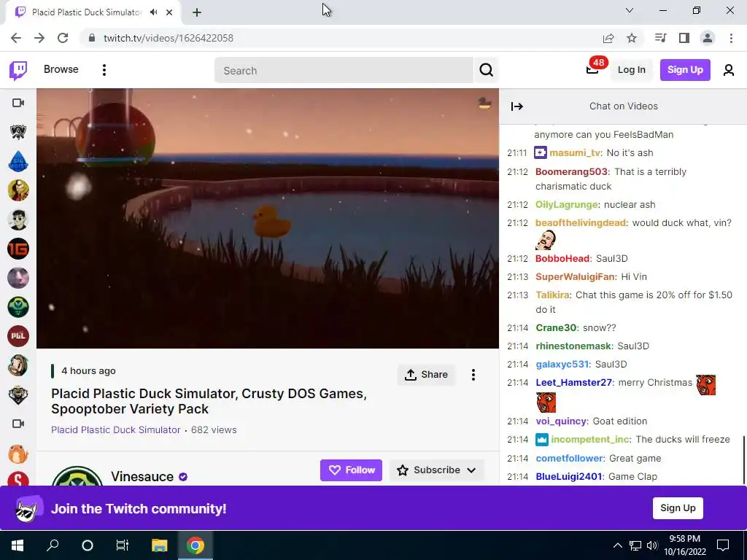Click the browser share page icon

(x=608, y=38)
